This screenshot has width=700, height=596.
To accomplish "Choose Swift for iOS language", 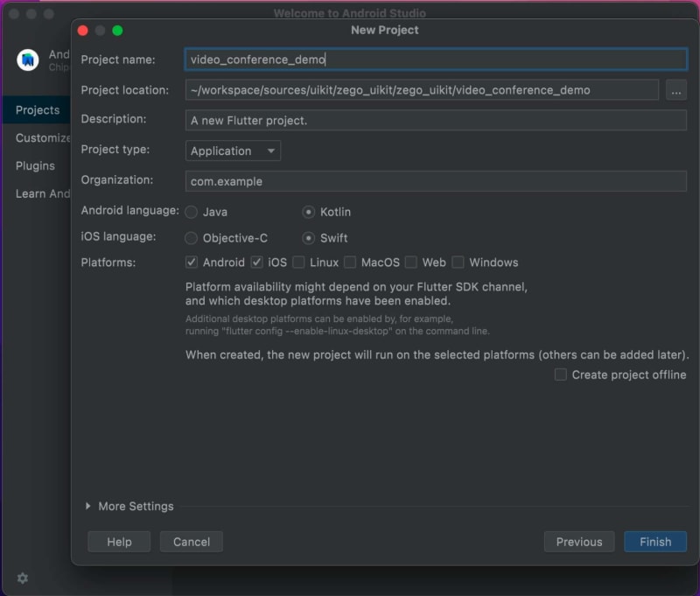I will click(x=309, y=238).
